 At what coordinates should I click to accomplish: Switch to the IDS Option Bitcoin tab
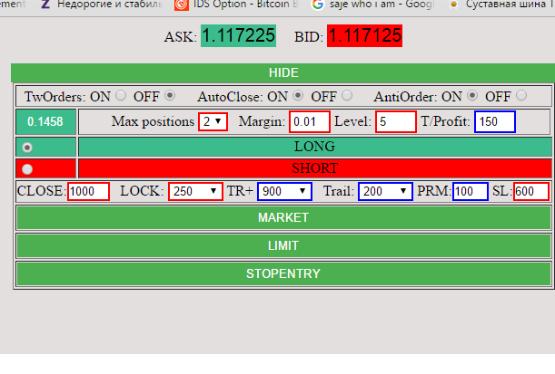point(237,5)
